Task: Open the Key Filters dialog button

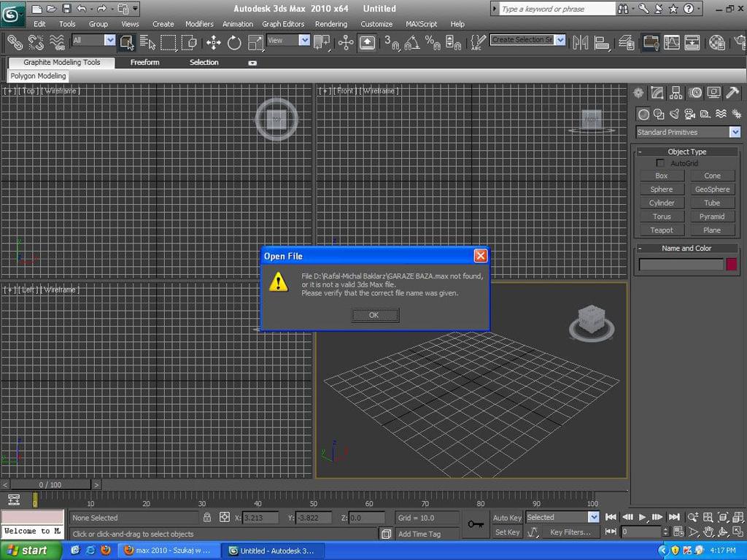Action: (x=570, y=532)
